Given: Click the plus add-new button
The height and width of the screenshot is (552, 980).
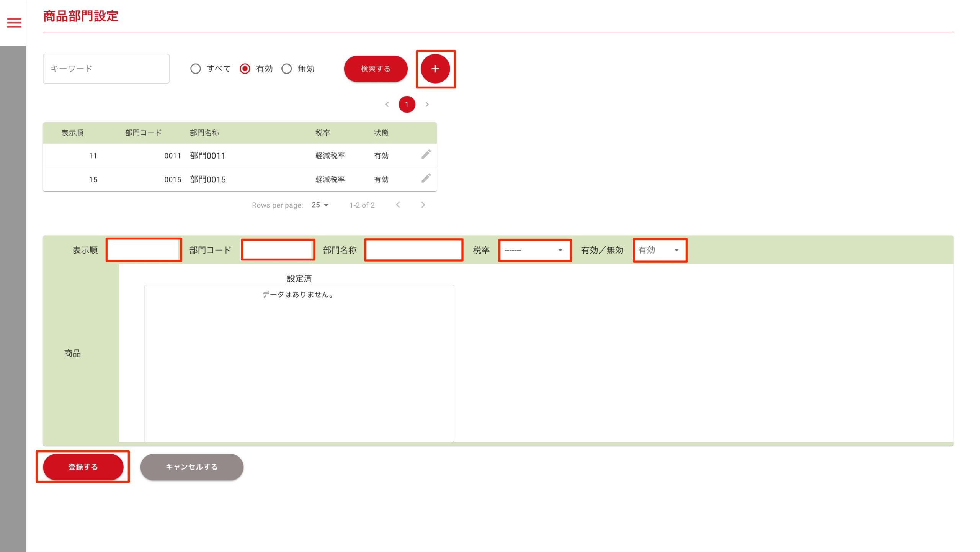Looking at the screenshot, I should click(435, 69).
